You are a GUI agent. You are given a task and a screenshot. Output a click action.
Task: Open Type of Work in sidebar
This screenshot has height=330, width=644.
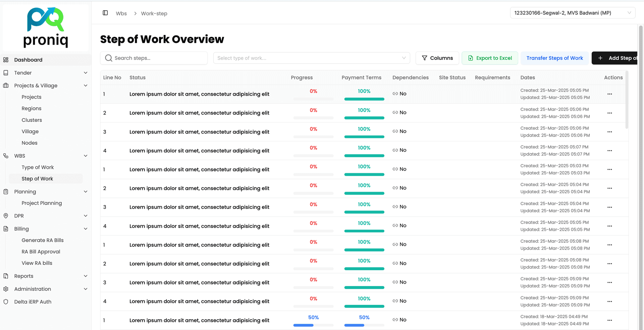point(38,167)
